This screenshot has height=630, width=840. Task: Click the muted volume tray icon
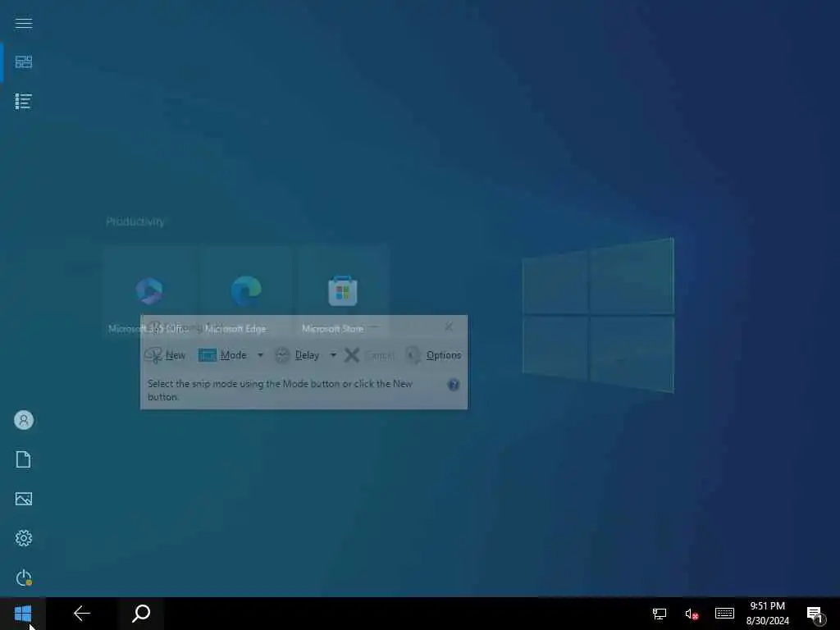click(692, 614)
